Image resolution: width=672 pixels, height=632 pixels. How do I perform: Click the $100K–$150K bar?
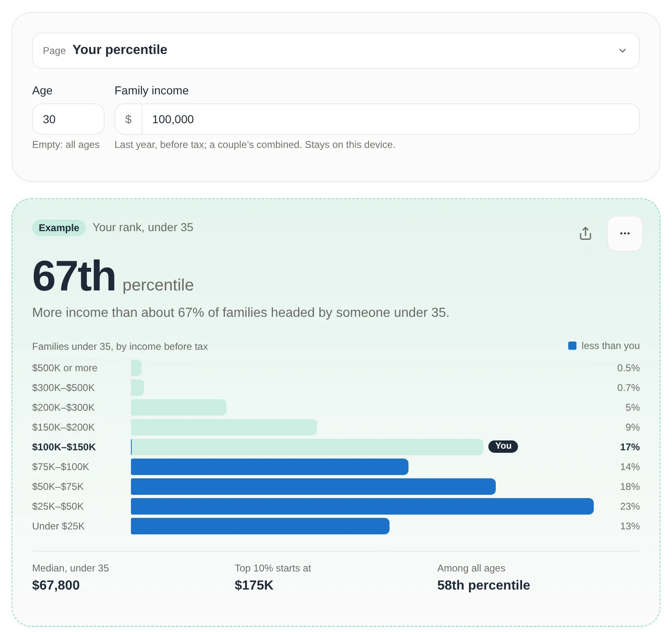coord(307,447)
